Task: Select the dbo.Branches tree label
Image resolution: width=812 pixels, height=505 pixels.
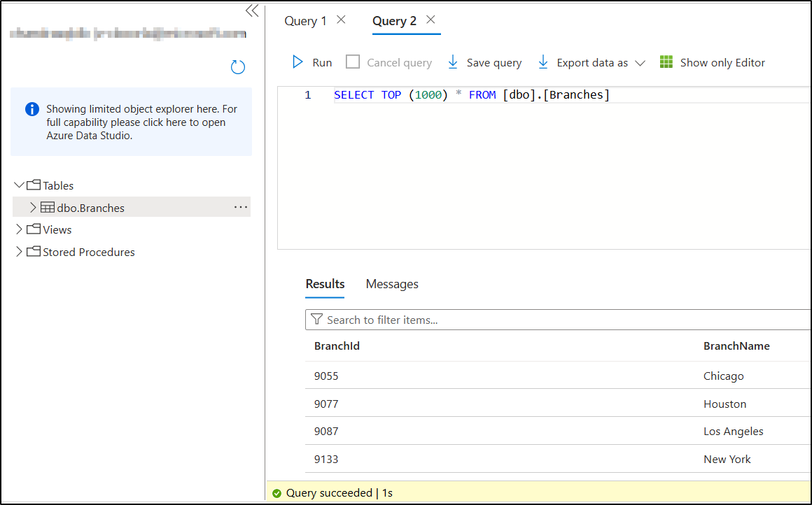Action: pyautogui.click(x=90, y=208)
